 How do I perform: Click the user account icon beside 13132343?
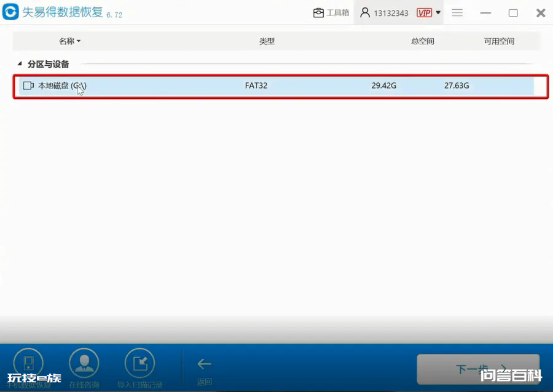pyautogui.click(x=365, y=13)
